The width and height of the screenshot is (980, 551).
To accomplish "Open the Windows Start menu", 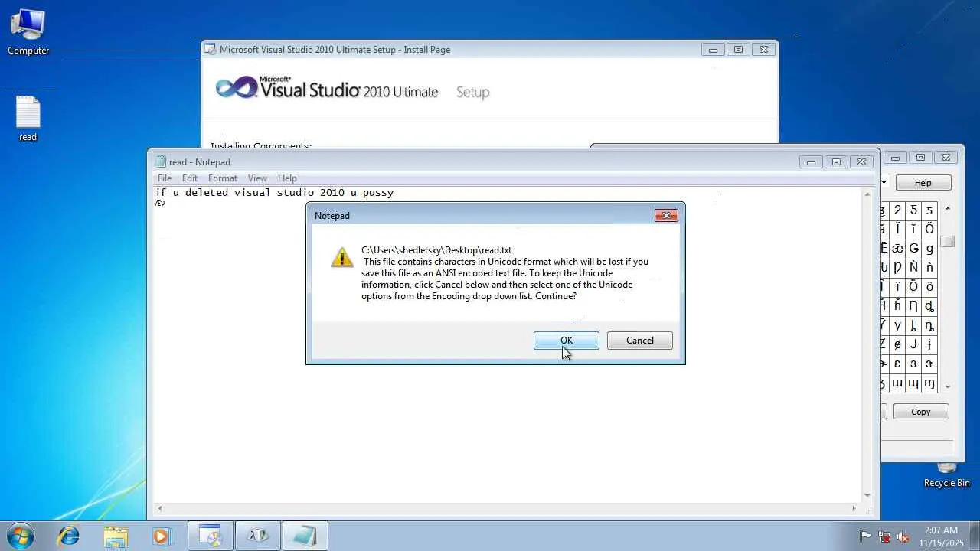I will [20, 536].
